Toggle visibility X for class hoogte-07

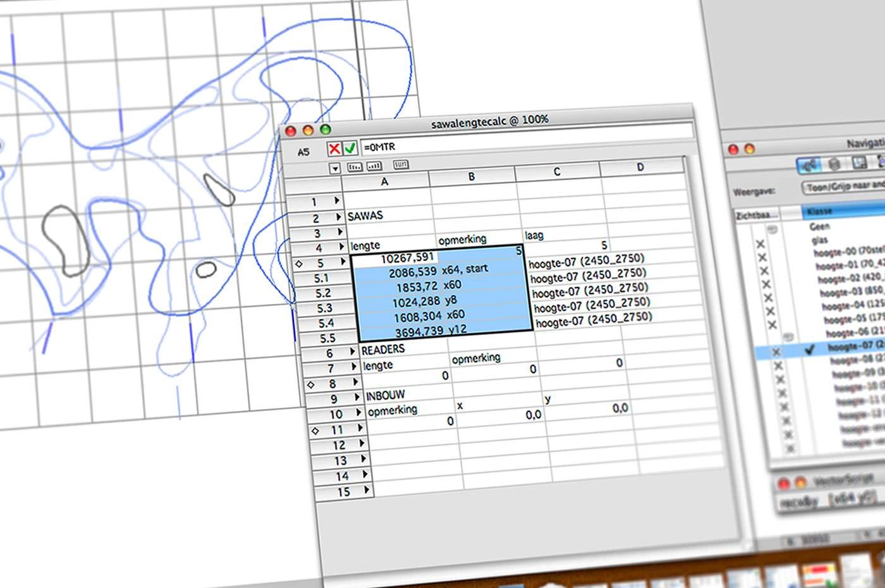[x=776, y=352]
